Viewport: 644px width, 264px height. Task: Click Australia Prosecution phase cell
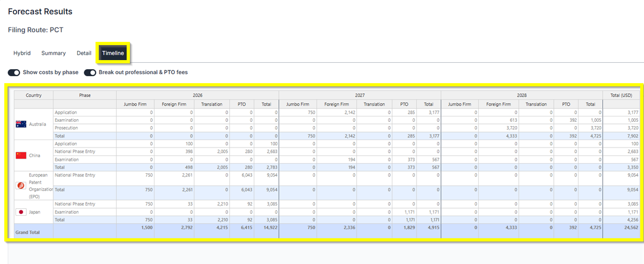point(66,128)
